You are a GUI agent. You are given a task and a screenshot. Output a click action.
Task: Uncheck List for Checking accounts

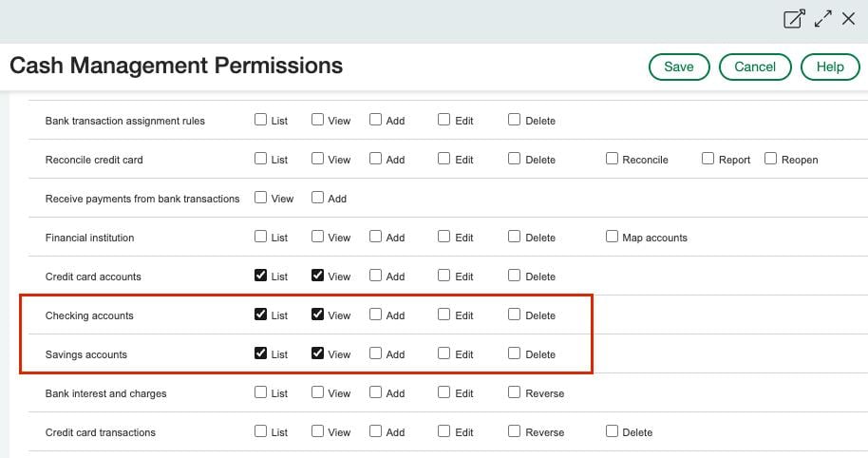(x=260, y=315)
